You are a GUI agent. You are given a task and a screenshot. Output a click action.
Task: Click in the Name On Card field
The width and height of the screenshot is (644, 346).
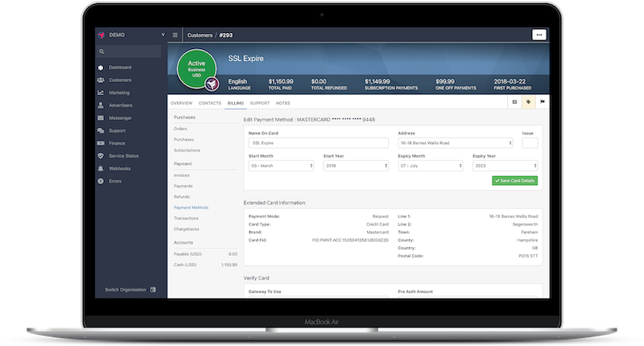[x=318, y=143]
